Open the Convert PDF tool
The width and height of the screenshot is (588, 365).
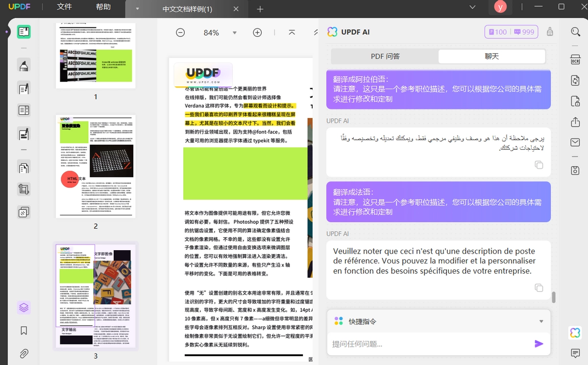click(575, 80)
